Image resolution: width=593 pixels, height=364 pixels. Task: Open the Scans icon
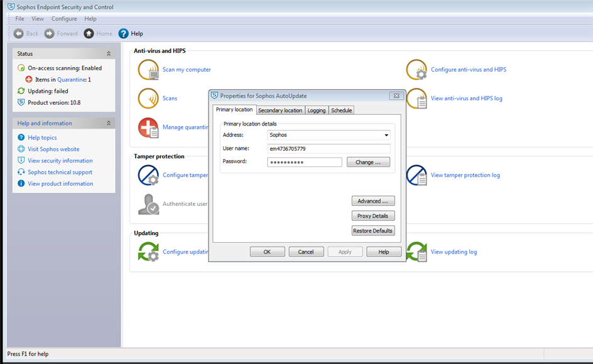[x=148, y=99]
